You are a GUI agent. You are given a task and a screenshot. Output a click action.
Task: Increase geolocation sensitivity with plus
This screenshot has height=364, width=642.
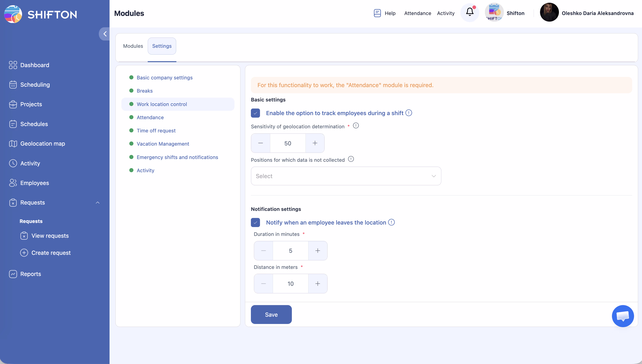pyautogui.click(x=315, y=143)
